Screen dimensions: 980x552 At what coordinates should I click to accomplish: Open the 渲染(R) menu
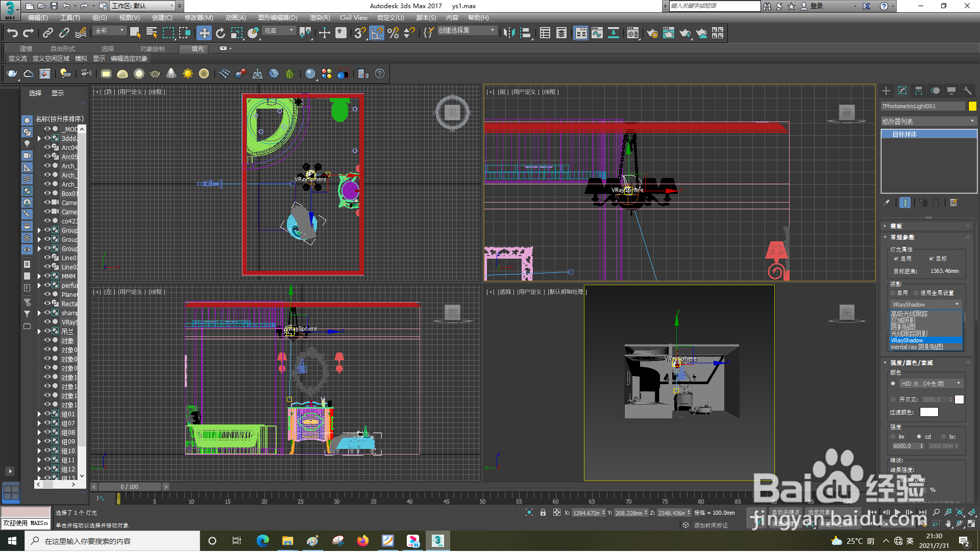click(320, 18)
